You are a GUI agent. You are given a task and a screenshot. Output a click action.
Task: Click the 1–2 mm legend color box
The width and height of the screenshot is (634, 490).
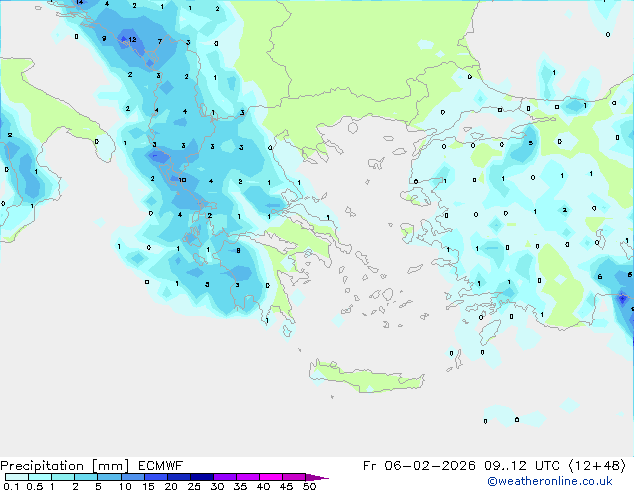(x=63, y=477)
